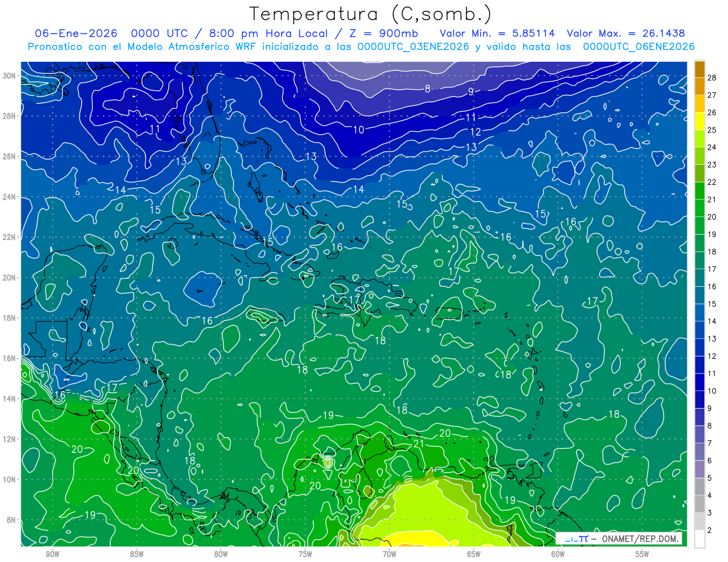Click the latitude label '28N'
The height and width of the screenshot is (562, 728).
10,116
